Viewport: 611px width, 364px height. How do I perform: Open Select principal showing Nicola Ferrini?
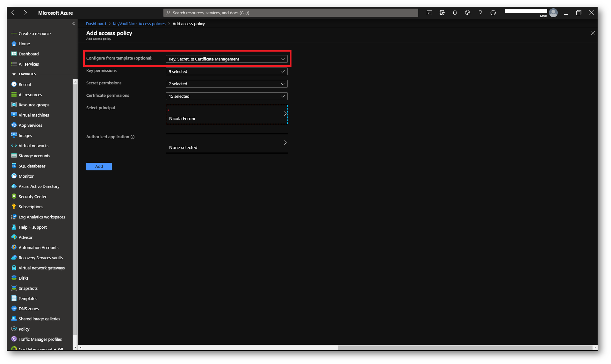click(226, 115)
